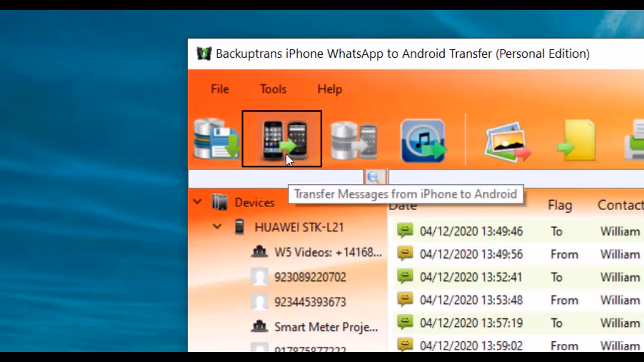The image size is (644, 362).
Task: Click the Contact column header
Action: click(620, 205)
